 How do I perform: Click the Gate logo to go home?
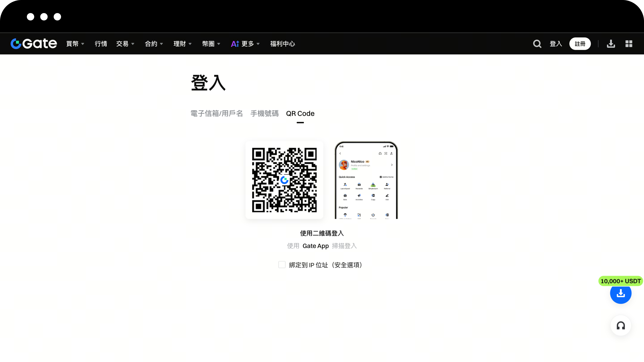click(34, 43)
